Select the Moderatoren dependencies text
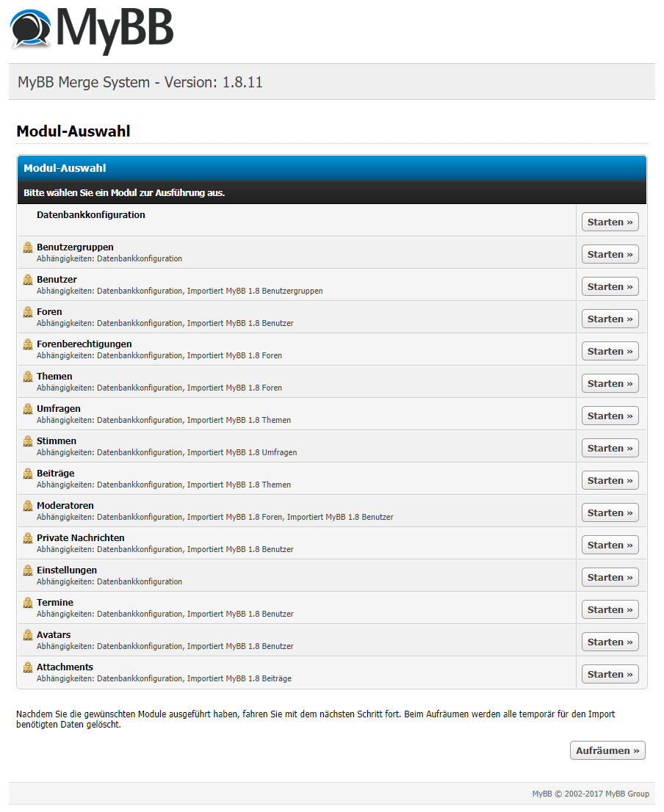The height and width of the screenshot is (812, 664). [215, 518]
